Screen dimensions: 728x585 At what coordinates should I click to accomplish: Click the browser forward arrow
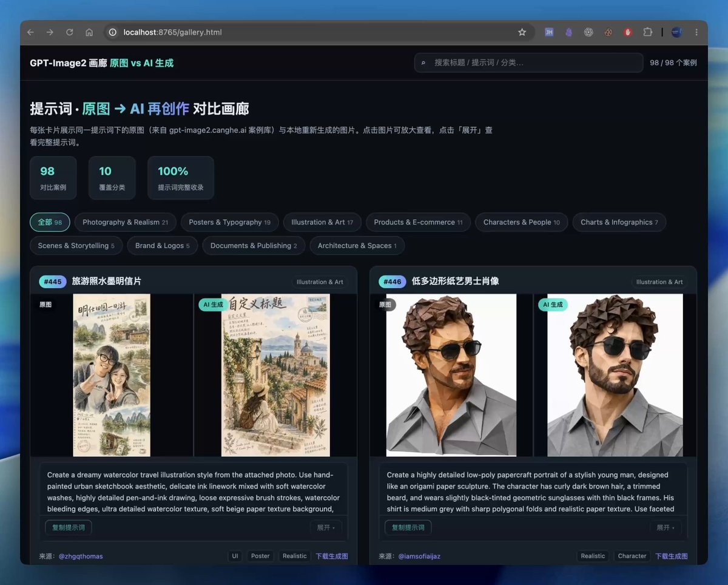pos(50,32)
